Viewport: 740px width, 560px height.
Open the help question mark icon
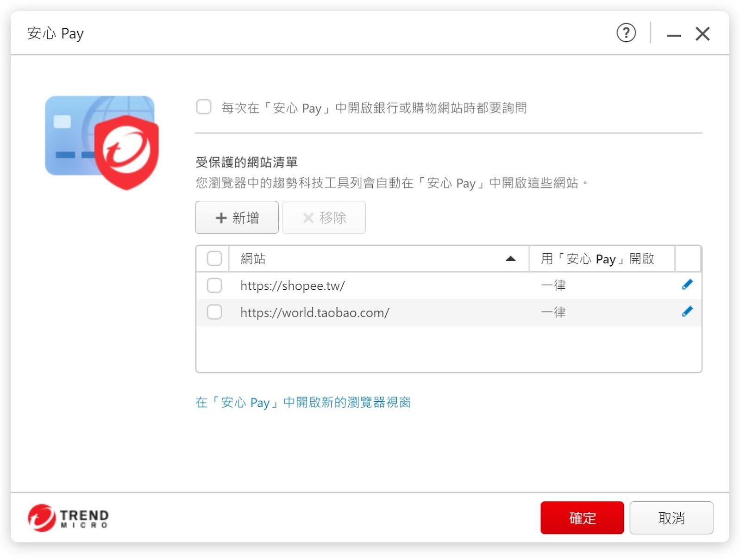pyautogui.click(x=626, y=33)
